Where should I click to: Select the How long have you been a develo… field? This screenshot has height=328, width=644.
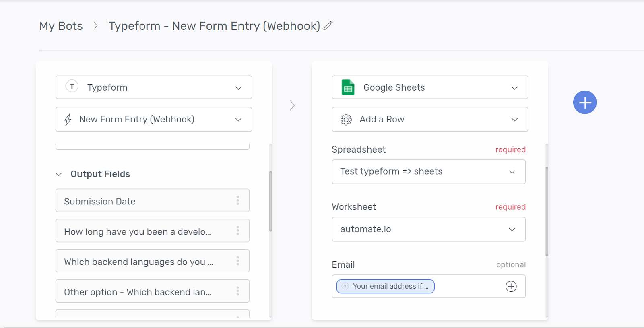(x=153, y=231)
